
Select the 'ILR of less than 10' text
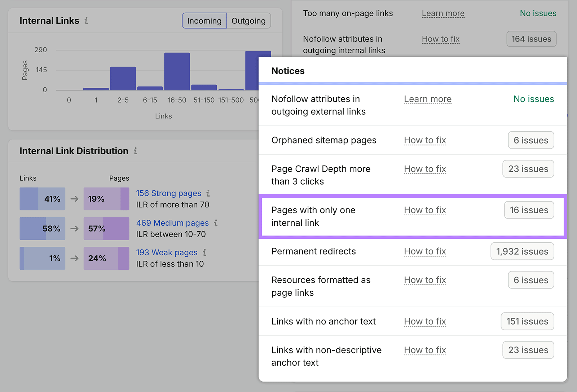click(x=170, y=264)
